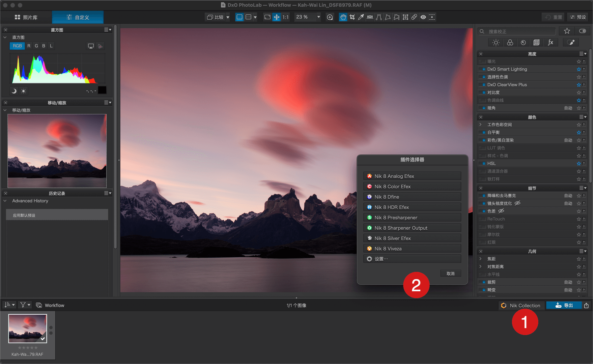Open the Repair bandage tool

(x=414, y=17)
